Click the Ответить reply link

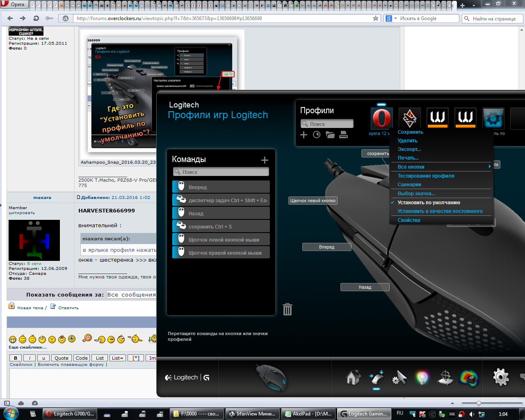(x=68, y=308)
